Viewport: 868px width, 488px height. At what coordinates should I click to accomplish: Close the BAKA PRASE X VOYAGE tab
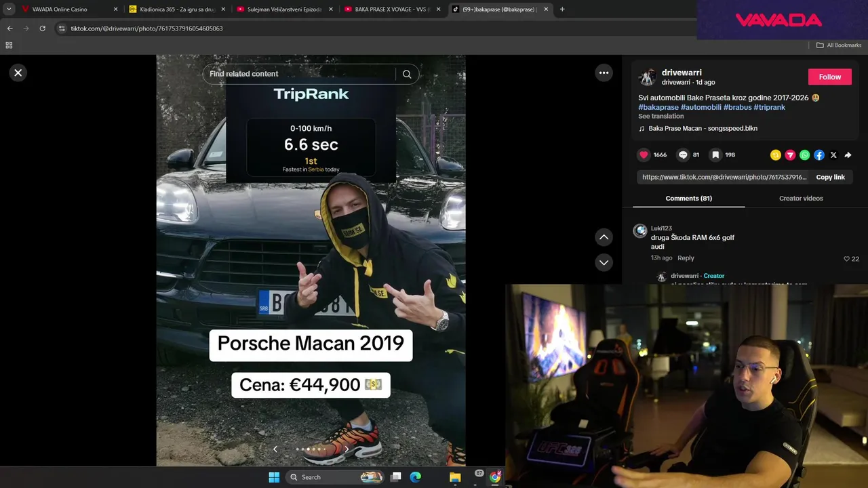439,9
